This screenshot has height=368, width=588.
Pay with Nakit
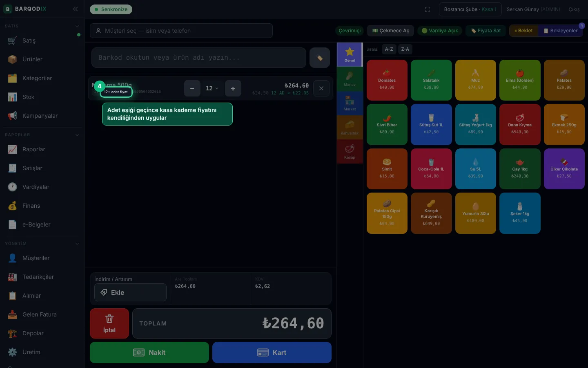(x=149, y=352)
